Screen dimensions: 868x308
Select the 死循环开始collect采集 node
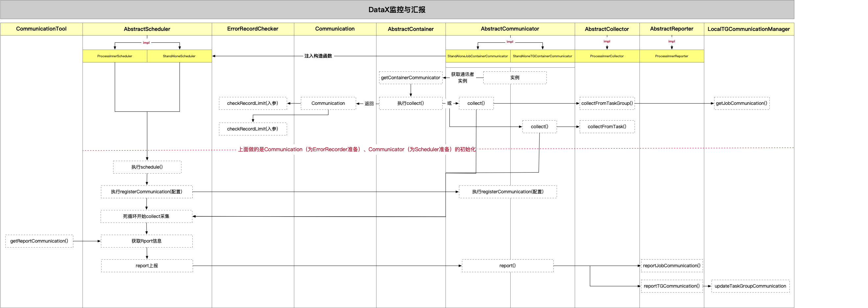point(146,216)
